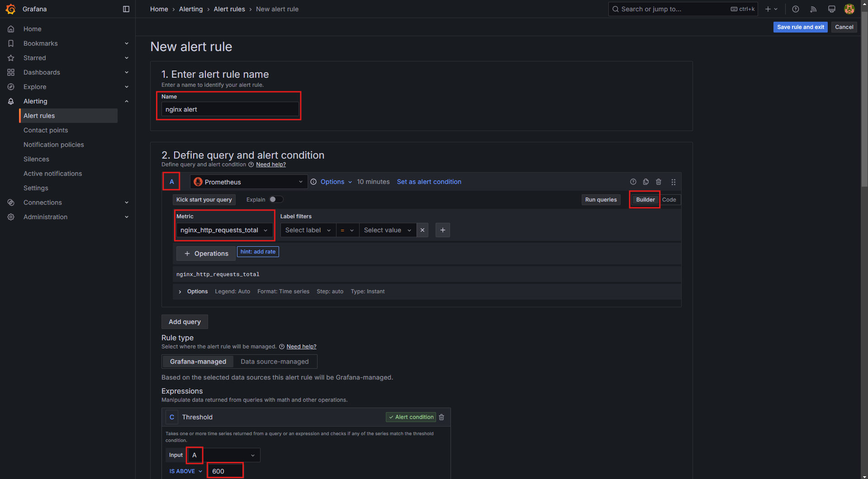Open alerting Settings in sidebar
868x479 pixels.
pyautogui.click(x=36, y=188)
